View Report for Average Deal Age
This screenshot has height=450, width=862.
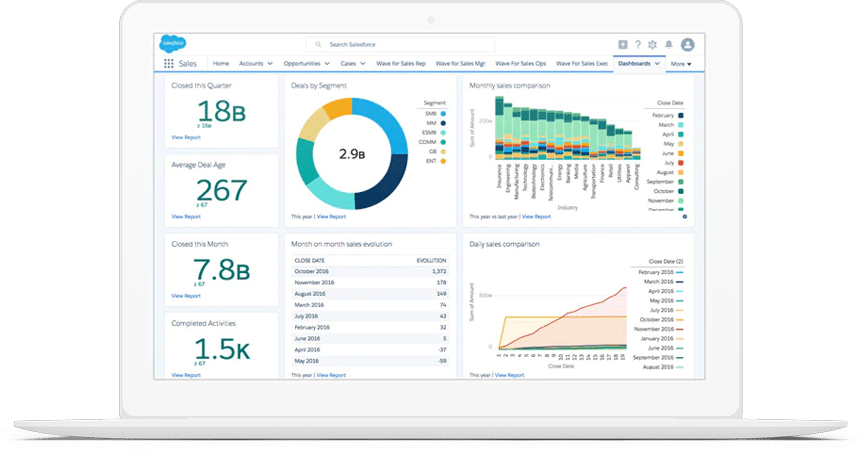click(186, 216)
